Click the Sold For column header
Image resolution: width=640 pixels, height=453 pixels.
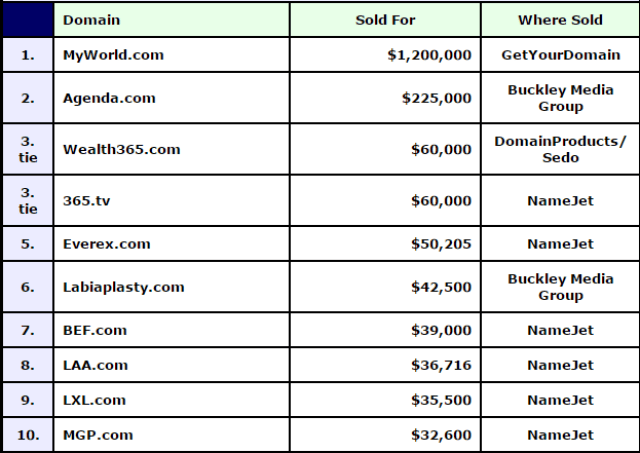(x=385, y=20)
